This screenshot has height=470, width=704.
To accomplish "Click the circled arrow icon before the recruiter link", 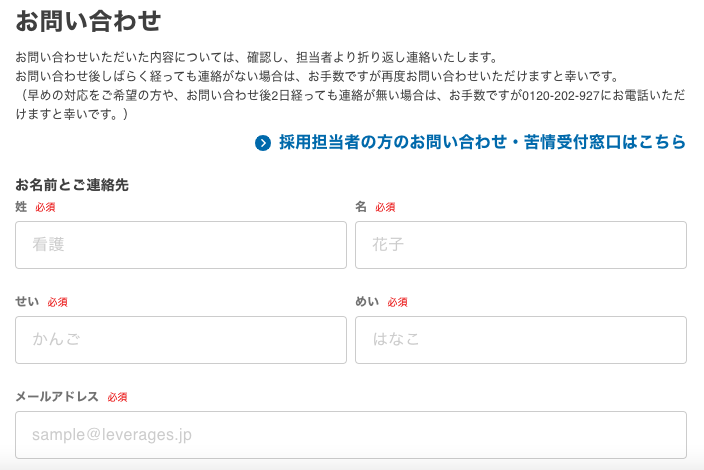I will pos(263,143).
